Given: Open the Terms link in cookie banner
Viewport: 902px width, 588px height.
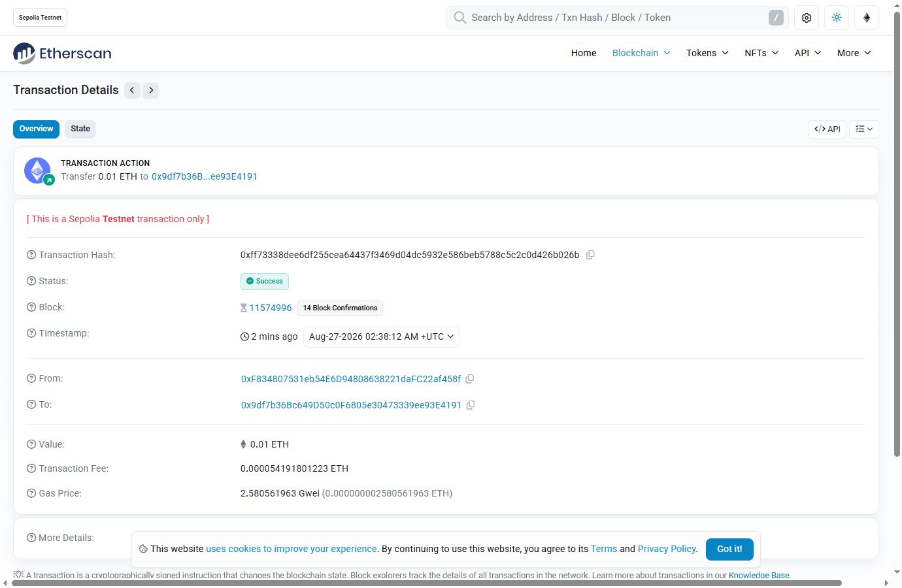Looking at the screenshot, I should pyautogui.click(x=604, y=549).
